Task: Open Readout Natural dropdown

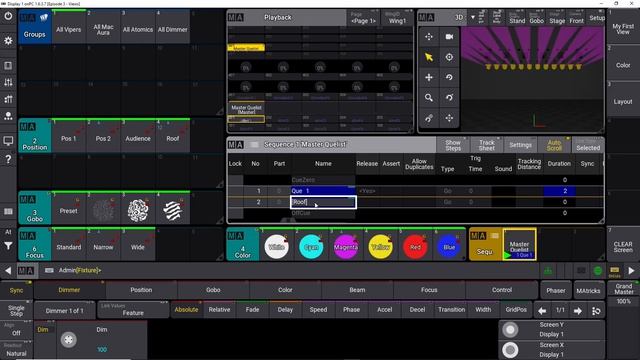Action: tap(16, 350)
